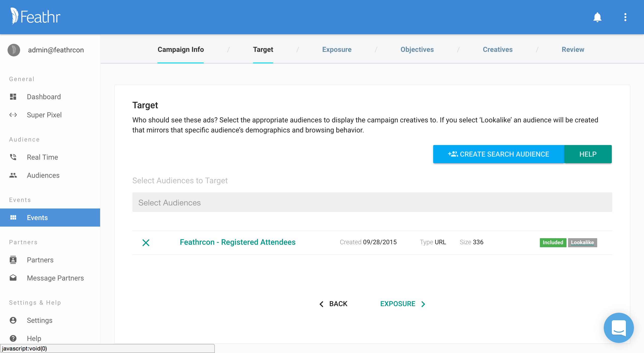Click the Message Partners envelope icon

click(13, 278)
